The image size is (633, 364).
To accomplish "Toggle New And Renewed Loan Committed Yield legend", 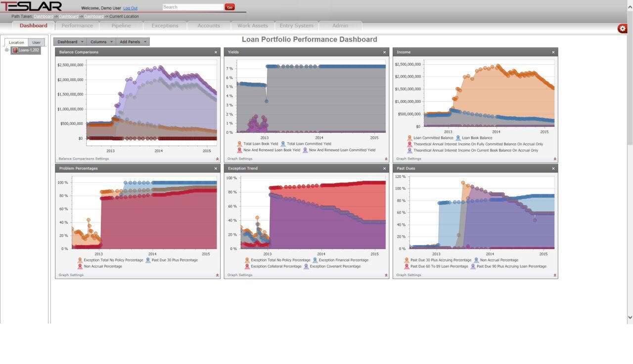I will [x=339, y=150].
